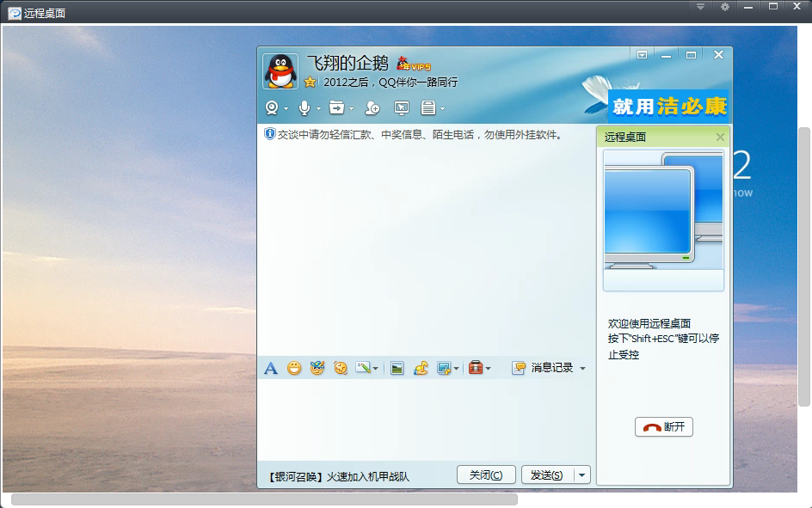Start a video call with 飞翔的企鹅
Viewport: 812px width, 508px height.
coord(272,108)
